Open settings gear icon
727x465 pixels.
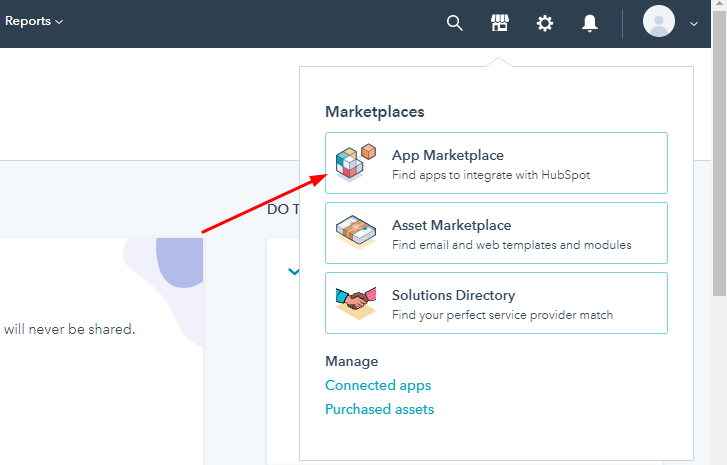545,23
